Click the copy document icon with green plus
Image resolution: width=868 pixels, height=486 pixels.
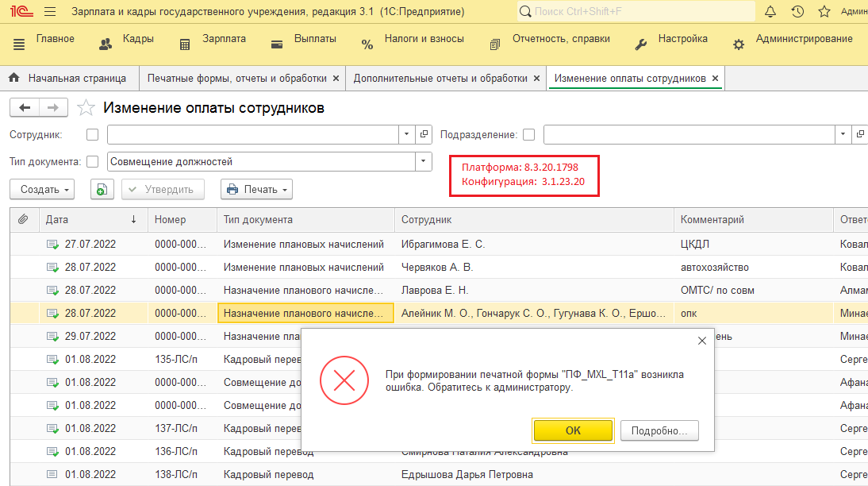click(102, 190)
